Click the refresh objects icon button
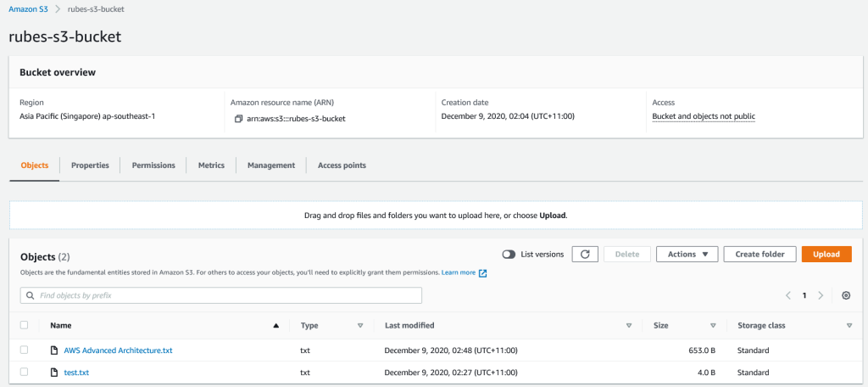 pos(584,255)
